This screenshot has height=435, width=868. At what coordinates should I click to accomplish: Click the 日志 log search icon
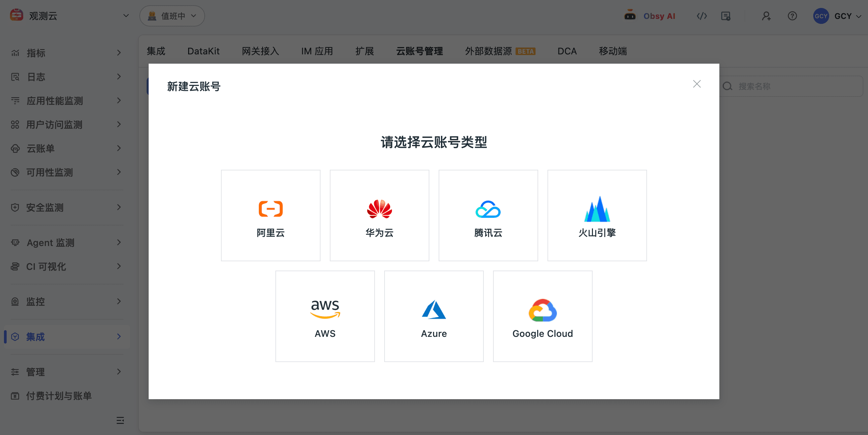tap(15, 77)
